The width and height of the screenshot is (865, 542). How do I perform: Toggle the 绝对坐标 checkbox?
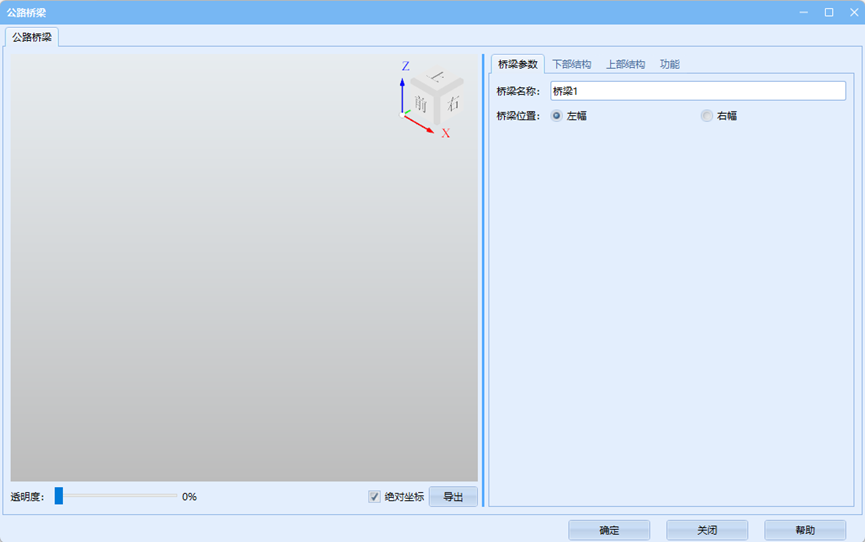(375, 496)
